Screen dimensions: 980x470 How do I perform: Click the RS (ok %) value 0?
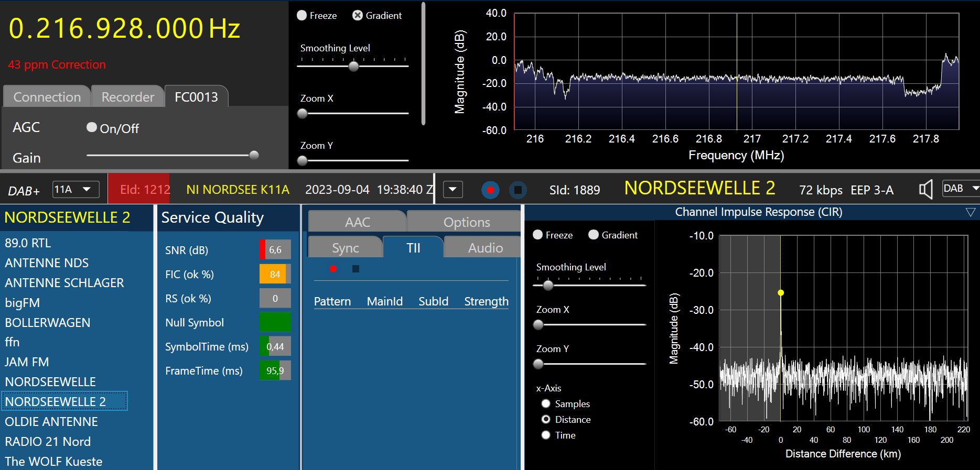275,298
